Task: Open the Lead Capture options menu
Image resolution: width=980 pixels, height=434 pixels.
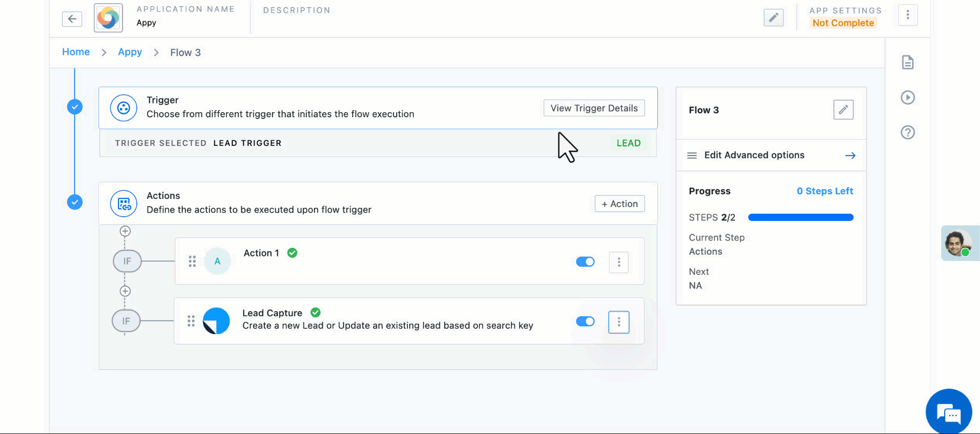Action: click(x=619, y=322)
